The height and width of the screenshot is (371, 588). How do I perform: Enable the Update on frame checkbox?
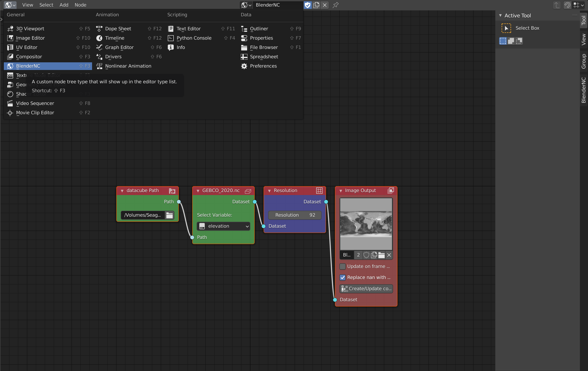coord(343,266)
